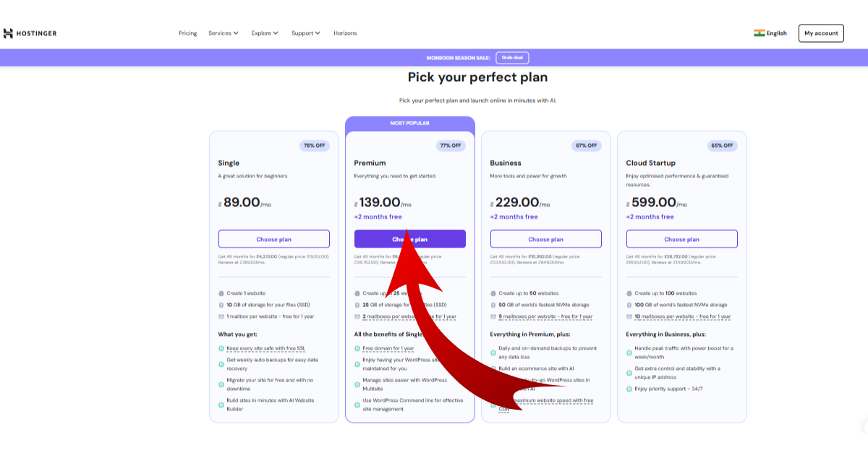Viewport: 868px width, 456px height.
Task: Click website icon beside Create up to 100 websites
Action: (629, 293)
